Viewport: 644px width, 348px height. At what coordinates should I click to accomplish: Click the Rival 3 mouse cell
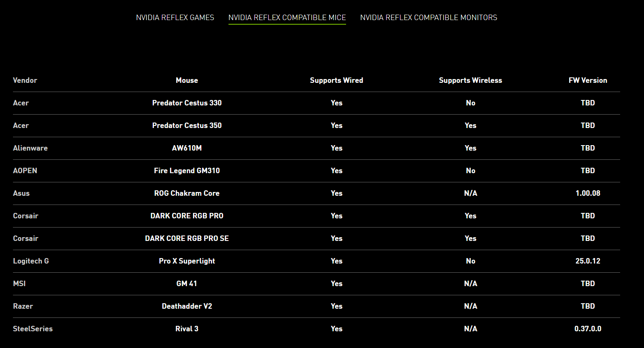[187, 329]
